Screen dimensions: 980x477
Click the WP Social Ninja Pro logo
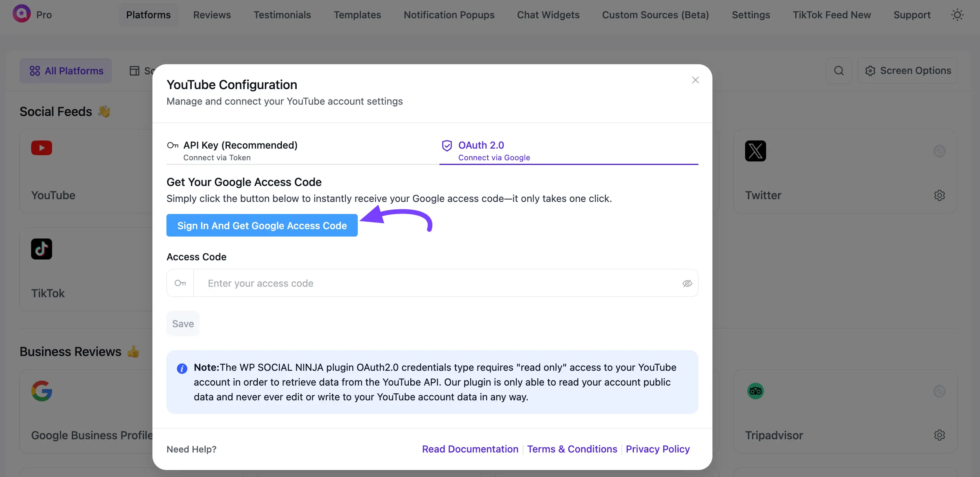pyautogui.click(x=21, y=14)
